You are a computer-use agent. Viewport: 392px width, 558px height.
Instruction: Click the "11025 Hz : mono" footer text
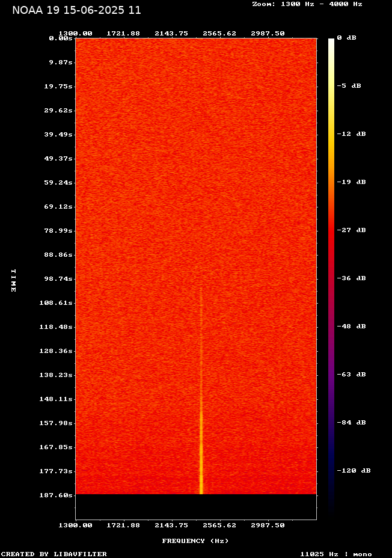[x=336, y=554]
